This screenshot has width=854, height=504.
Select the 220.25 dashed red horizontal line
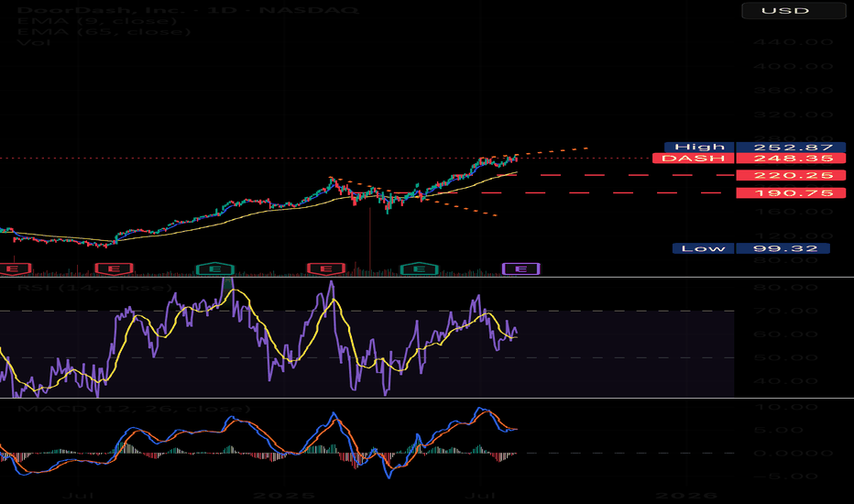616,175
